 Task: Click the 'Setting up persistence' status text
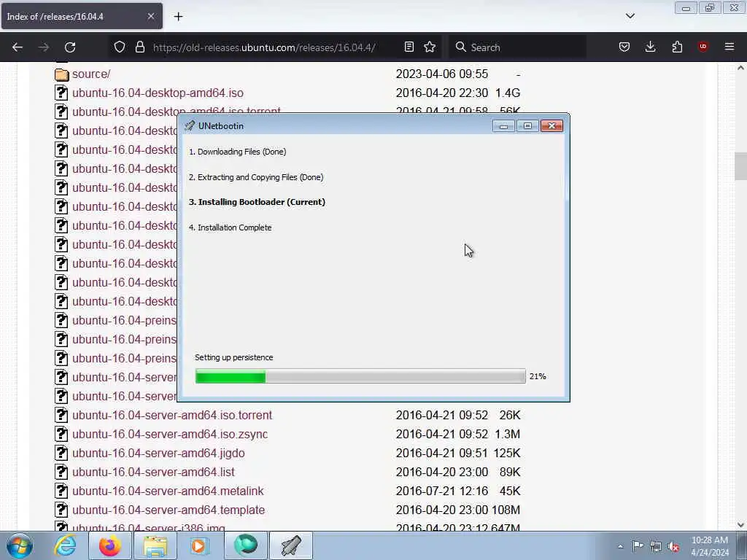click(x=234, y=357)
